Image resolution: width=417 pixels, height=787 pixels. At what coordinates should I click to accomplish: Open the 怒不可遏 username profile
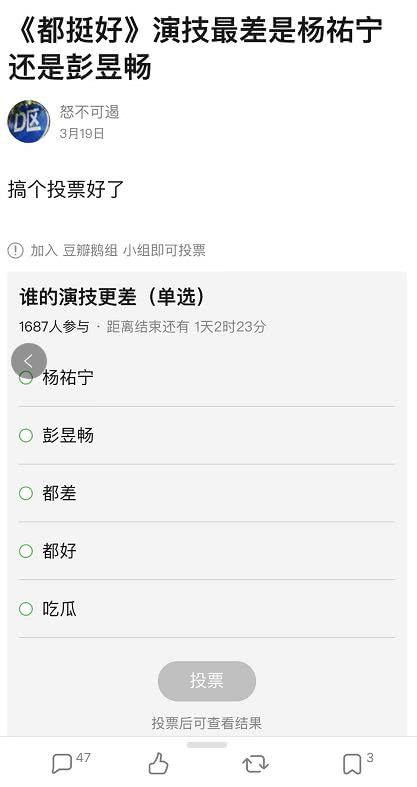tap(90, 111)
